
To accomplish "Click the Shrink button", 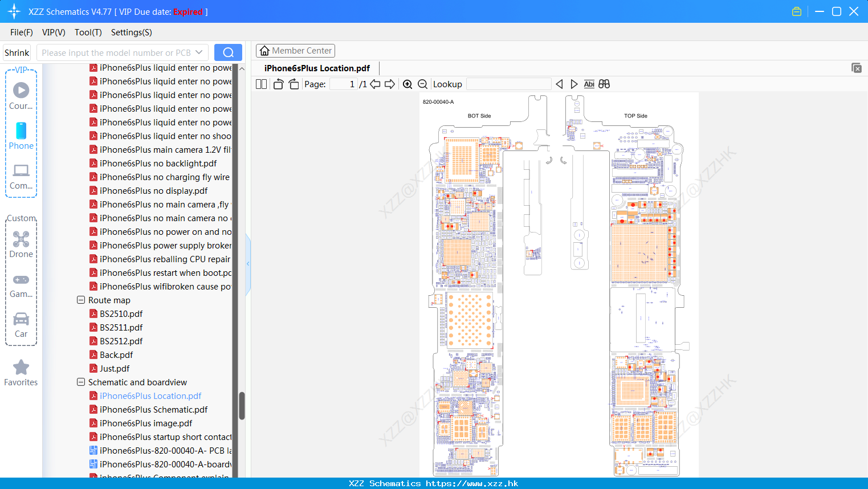I will pos(17,52).
